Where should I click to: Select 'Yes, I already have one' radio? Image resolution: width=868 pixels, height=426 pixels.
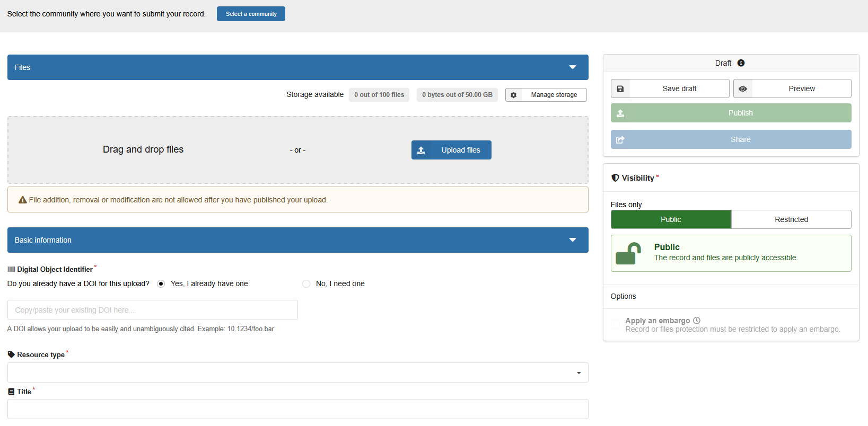[161, 284]
